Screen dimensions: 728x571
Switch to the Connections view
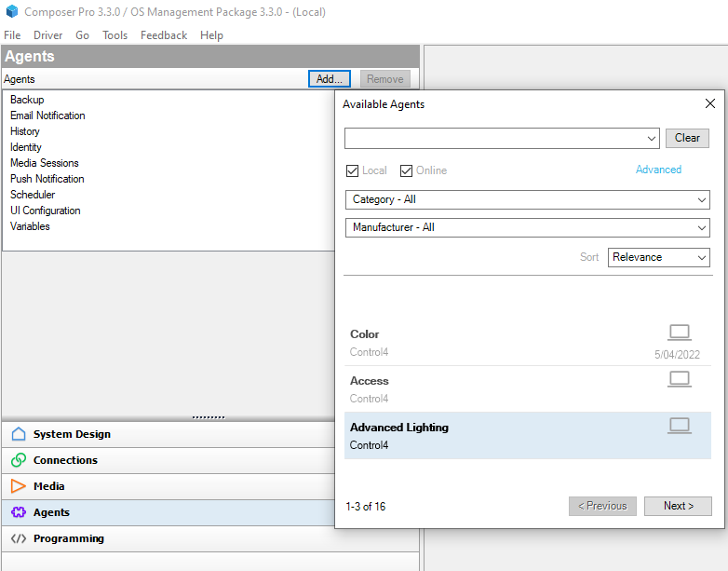(x=169, y=460)
